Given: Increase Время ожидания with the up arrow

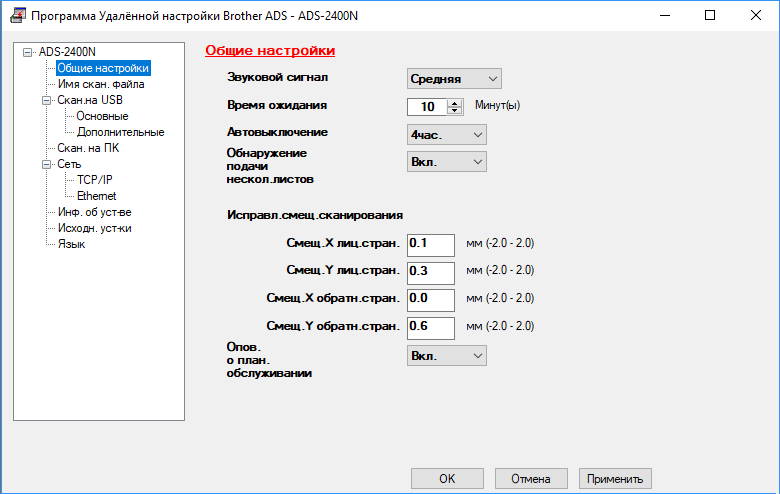Looking at the screenshot, I should 454,103.
